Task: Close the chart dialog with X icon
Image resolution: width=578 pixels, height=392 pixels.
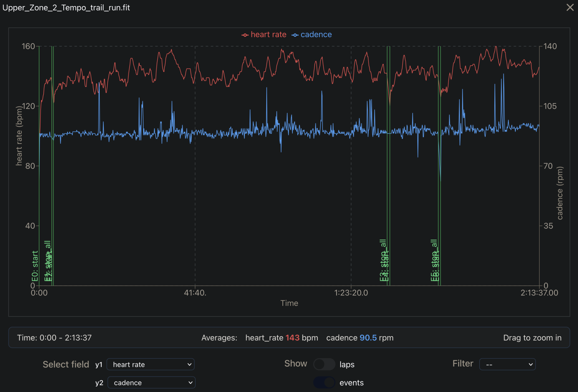Action: (x=570, y=8)
